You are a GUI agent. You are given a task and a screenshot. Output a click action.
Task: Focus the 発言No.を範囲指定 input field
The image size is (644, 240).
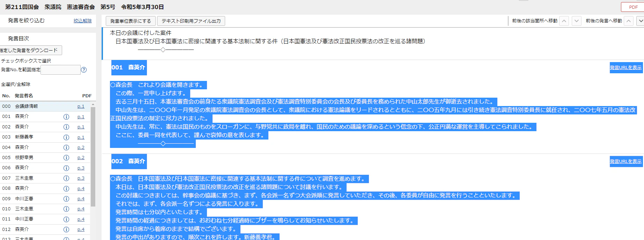61,70
